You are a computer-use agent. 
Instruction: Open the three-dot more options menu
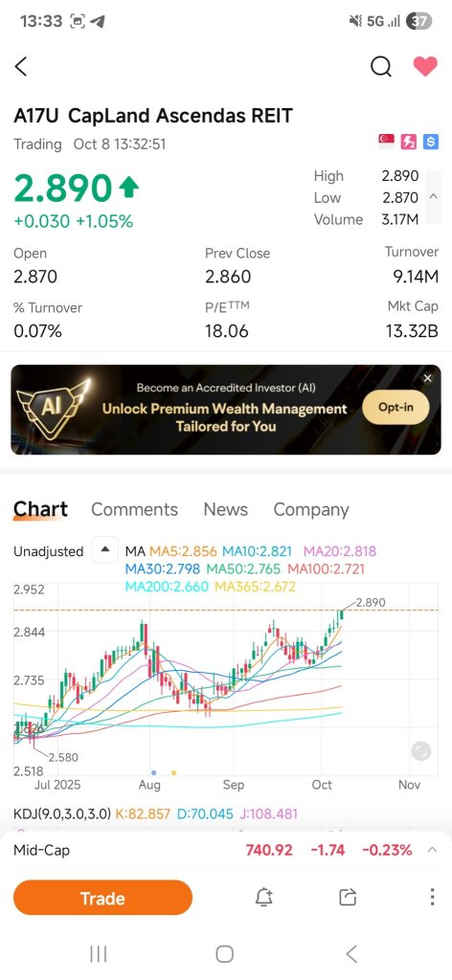(432, 897)
